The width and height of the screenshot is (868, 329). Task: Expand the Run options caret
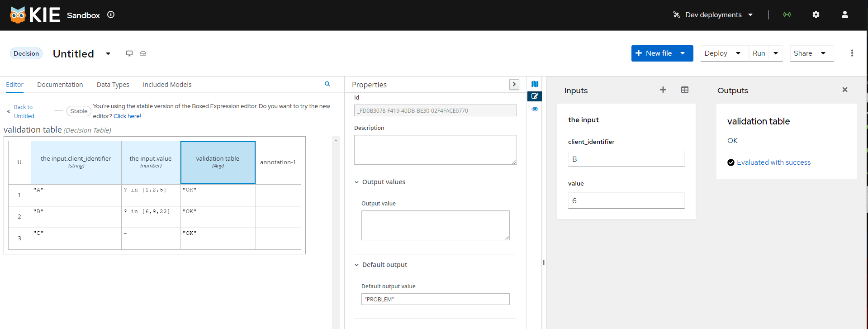776,53
